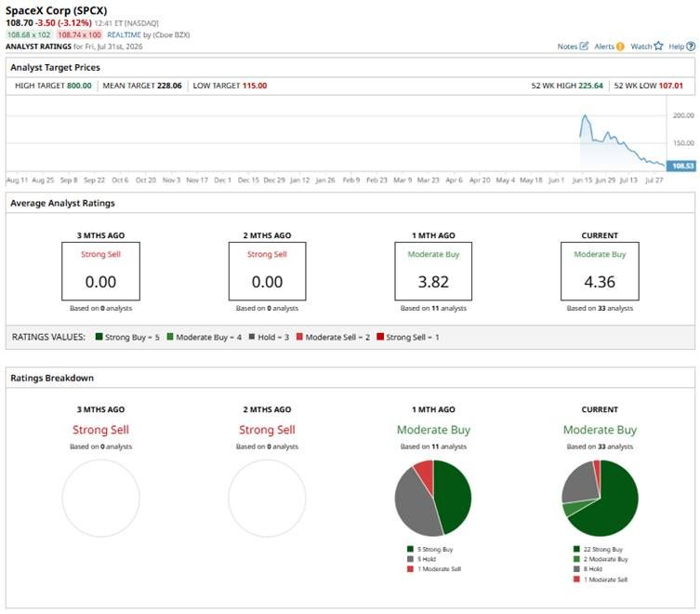Click the 200.00 price axis label

click(x=683, y=115)
